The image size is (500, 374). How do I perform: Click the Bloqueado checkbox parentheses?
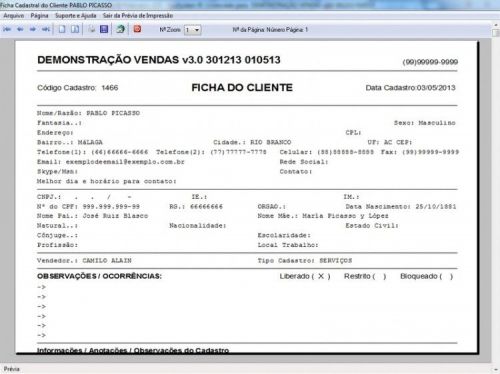pyautogui.click(x=446, y=276)
